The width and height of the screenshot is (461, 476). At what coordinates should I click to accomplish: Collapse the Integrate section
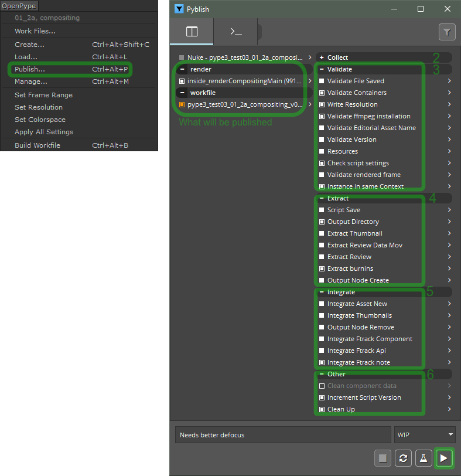(x=322, y=292)
